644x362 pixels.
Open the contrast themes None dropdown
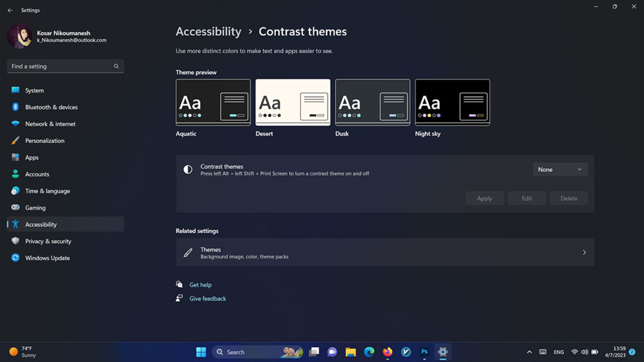[559, 169]
